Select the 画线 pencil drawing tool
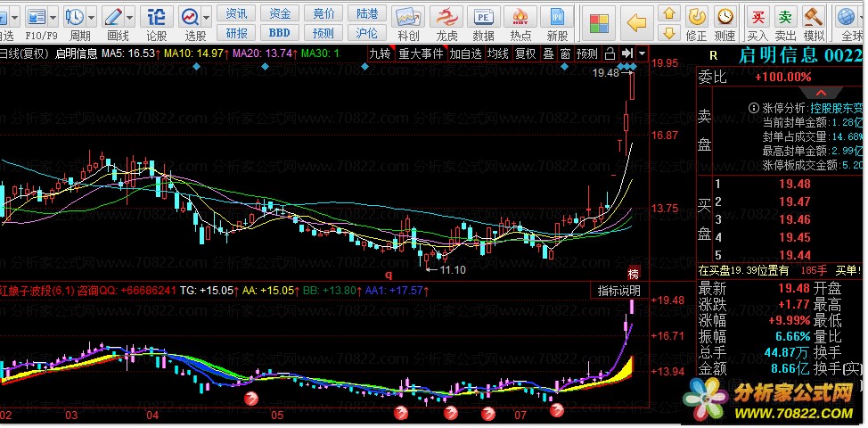 113,17
